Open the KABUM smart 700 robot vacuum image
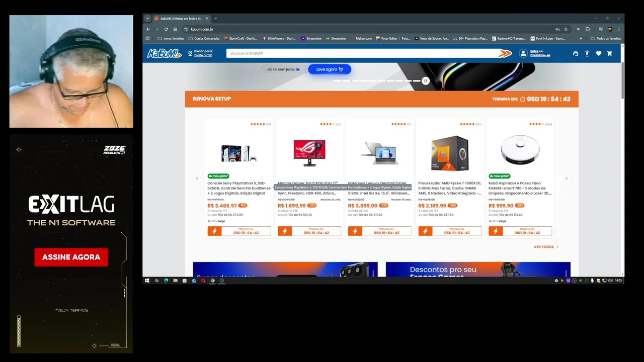This screenshot has width=644, height=362. pos(520,150)
